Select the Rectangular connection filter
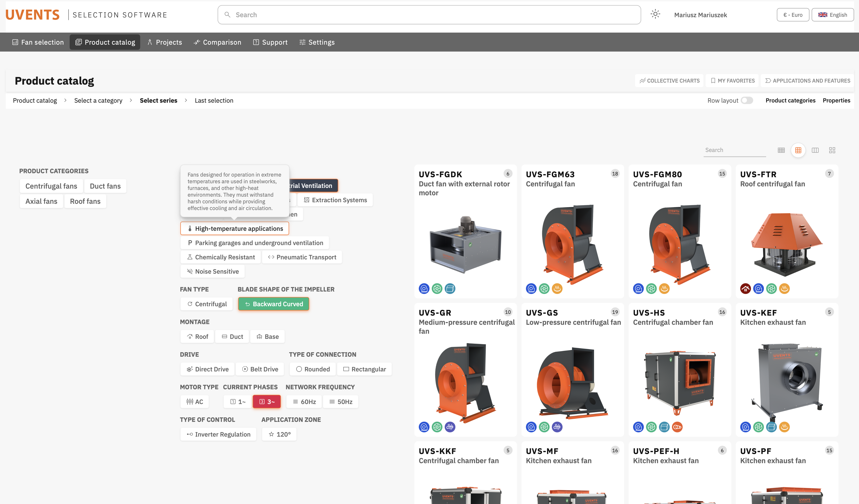The height and width of the screenshot is (504, 859). point(364,369)
